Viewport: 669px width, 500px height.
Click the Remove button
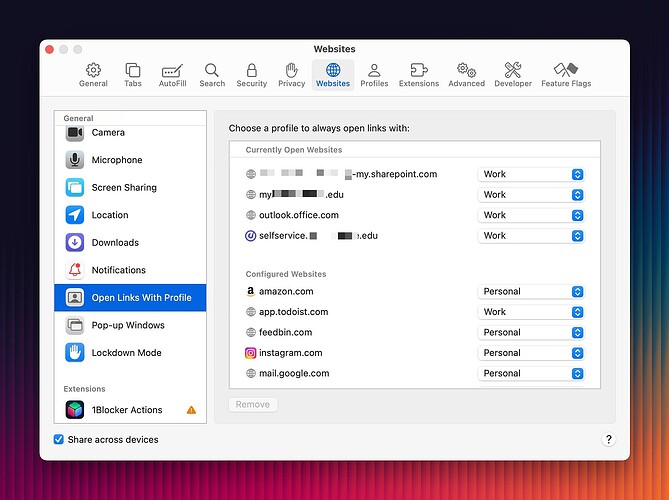coord(253,405)
